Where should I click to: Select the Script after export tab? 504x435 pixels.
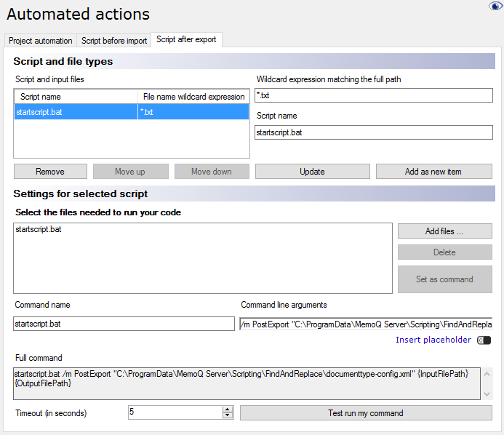coord(186,40)
